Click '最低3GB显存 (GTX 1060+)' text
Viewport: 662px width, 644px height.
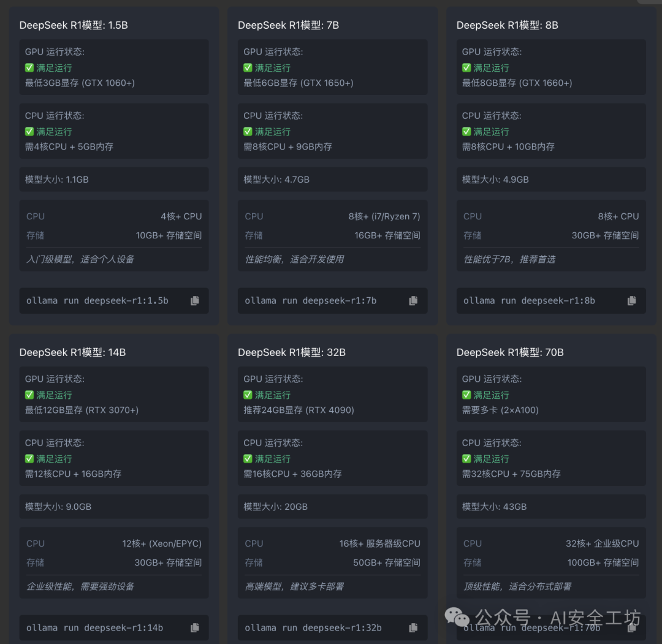click(80, 83)
